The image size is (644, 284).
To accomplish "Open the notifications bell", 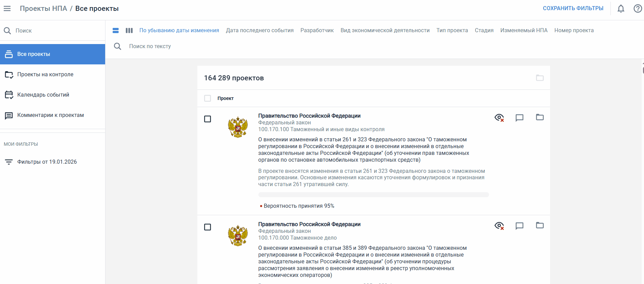I will tap(621, 8).
